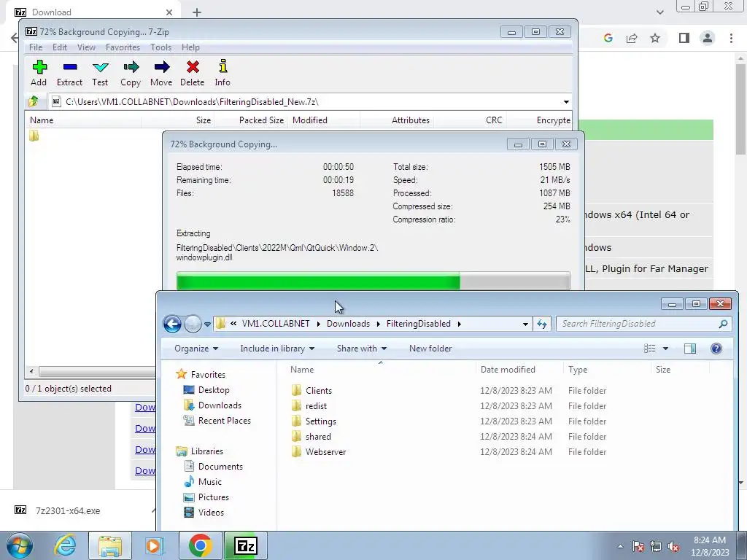Click the 7-Zip horizontal scrollbar track
747x560 pixels.
coord(97,371)
